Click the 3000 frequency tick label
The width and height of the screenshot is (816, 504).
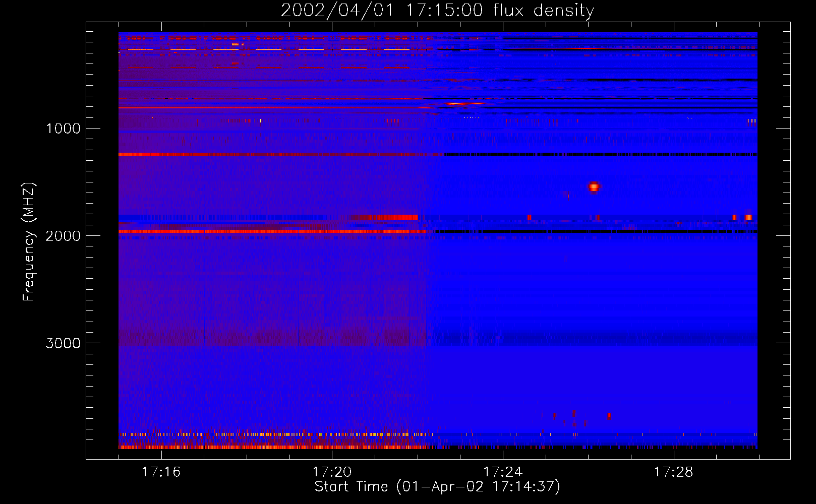(x=64, y=343)
